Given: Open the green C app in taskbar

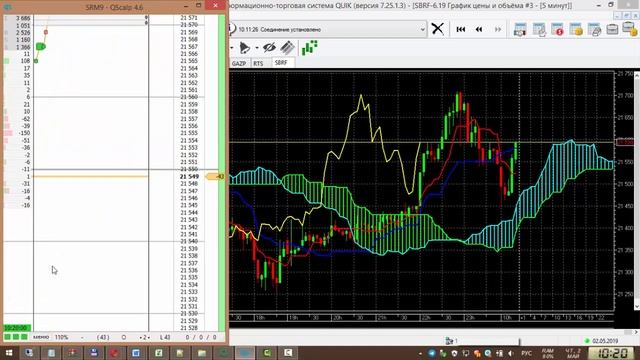Looking at the screenshot, I should 267,353.
